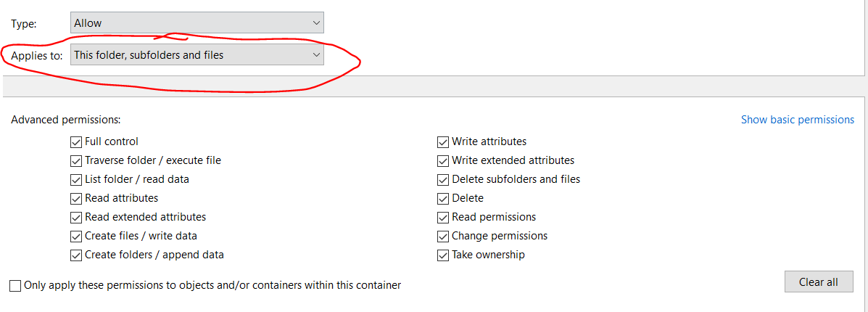
Task: Toggle the Change permissions checkbox
Action: [x=443, y=236]
